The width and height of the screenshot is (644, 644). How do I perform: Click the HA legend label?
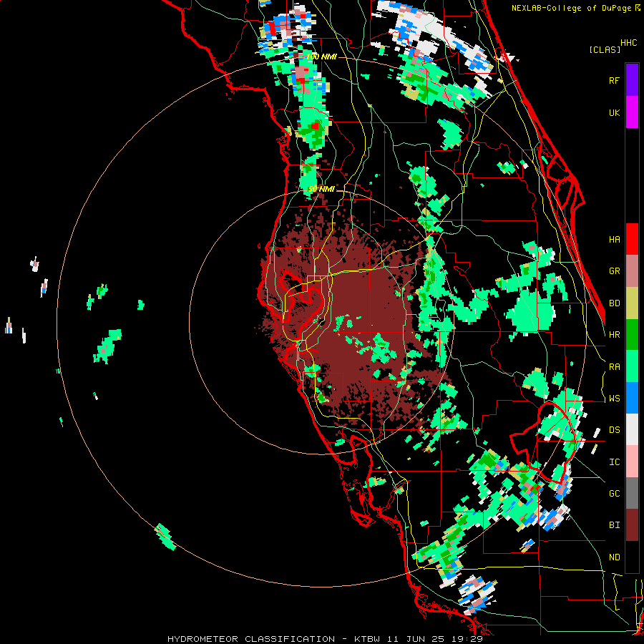[x=614, y=240]
